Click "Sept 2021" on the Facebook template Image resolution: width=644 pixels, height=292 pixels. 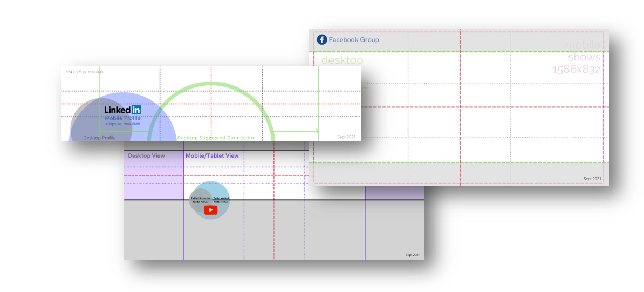click(592, 179)
